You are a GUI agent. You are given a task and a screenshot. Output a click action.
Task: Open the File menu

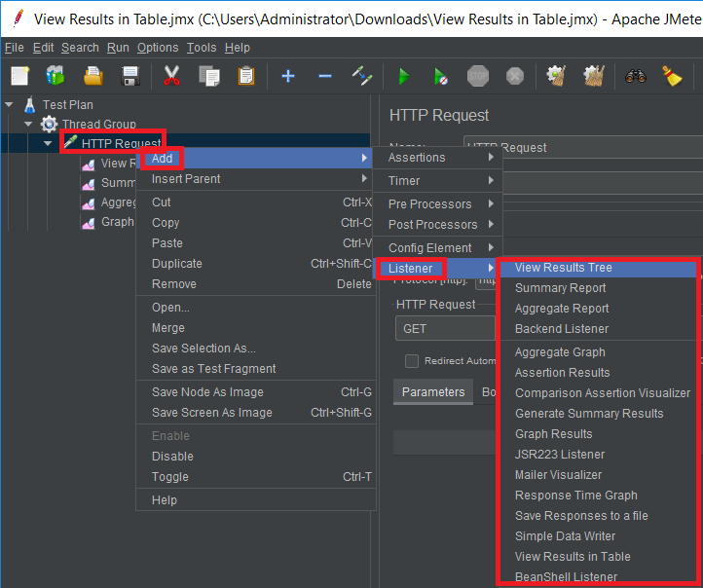pos(15,48)
